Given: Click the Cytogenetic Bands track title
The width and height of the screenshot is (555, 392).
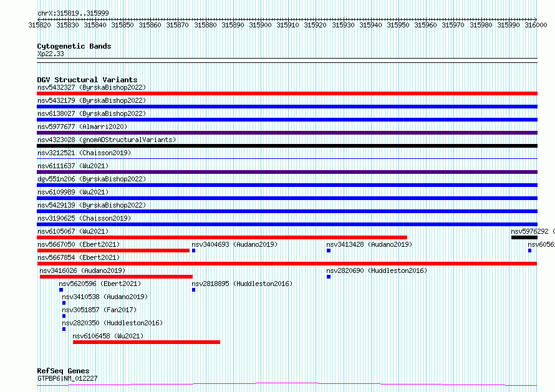Looking at the screenshot, I should [74, 46].
